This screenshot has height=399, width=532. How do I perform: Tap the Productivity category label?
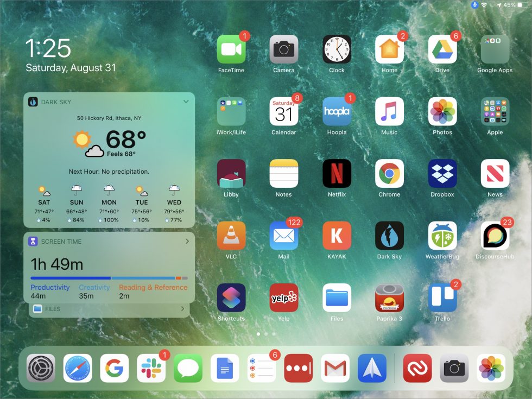pyautogui.click(x=50, y=287)
